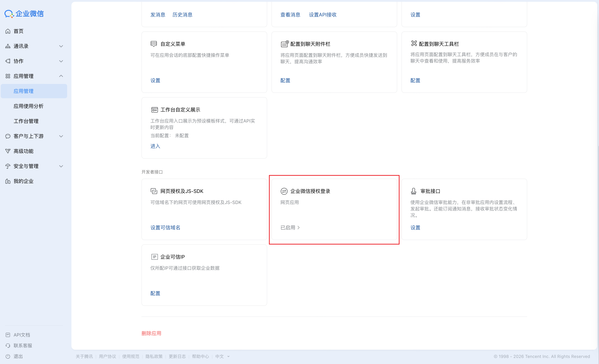Click the 企业可信IP icon
This screenshot has width=599, height=364.
coord(154,257)
